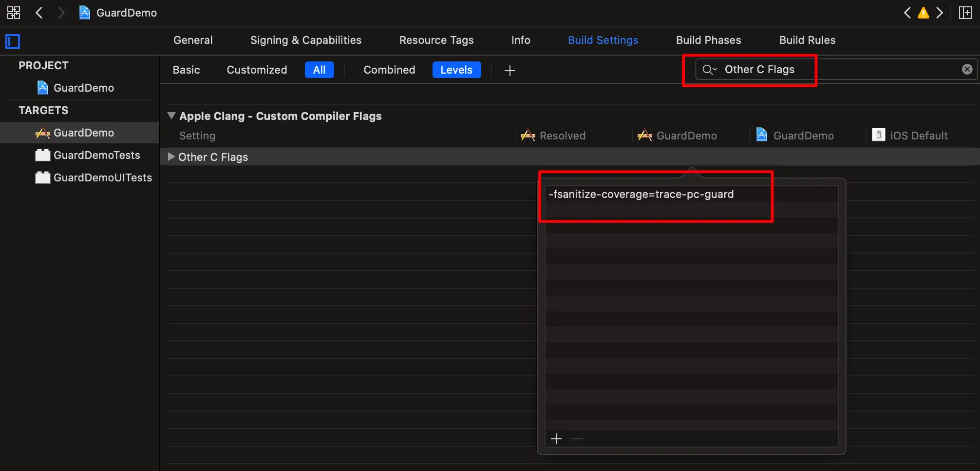This screenshot has width=980, height=471.
Task: Open the related items grid menu
Action: pos(14,13)
